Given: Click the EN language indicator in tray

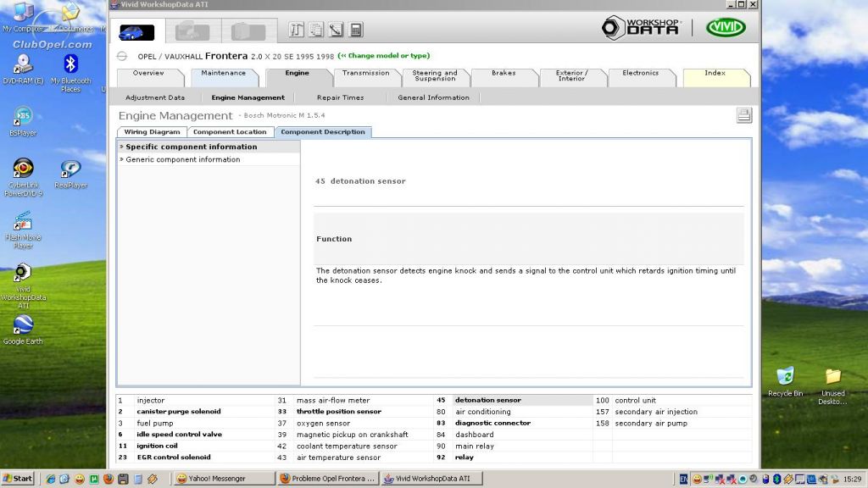Looking at the screenshot, I should point(683,479).
